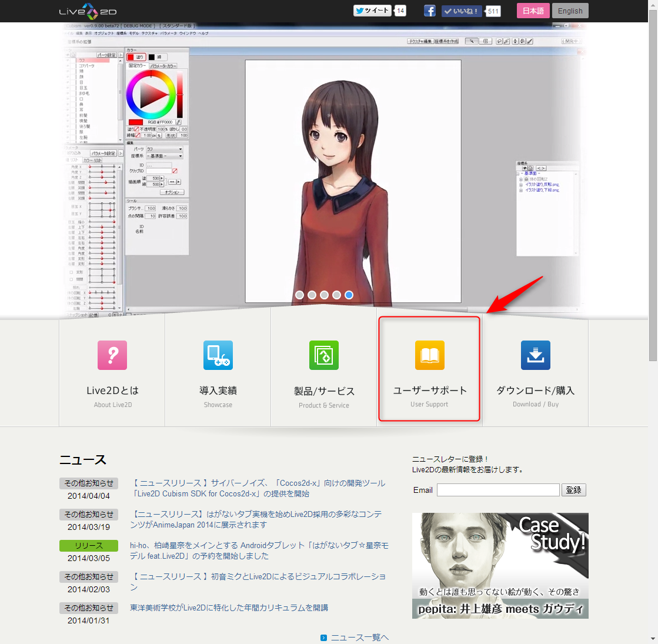658x644 pixels.
Task: Click the Twitter tweet button
Action: (372, 11)
